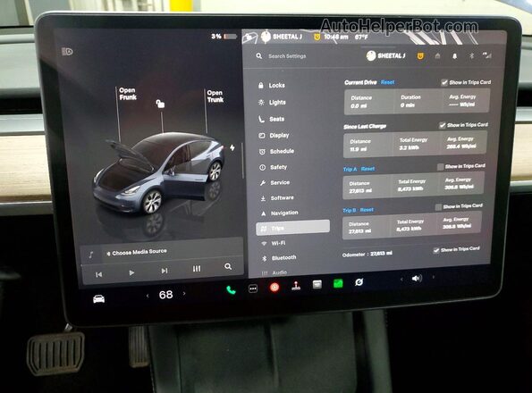Open the green energy app icon

coord(338,283)
